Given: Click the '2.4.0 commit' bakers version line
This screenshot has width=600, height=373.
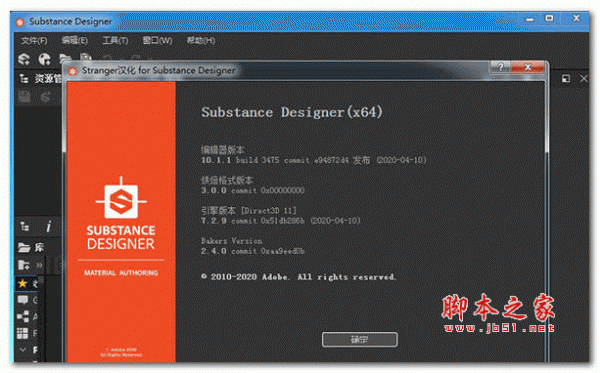Looking at the screenshot, I should click(x=253, y=251).
